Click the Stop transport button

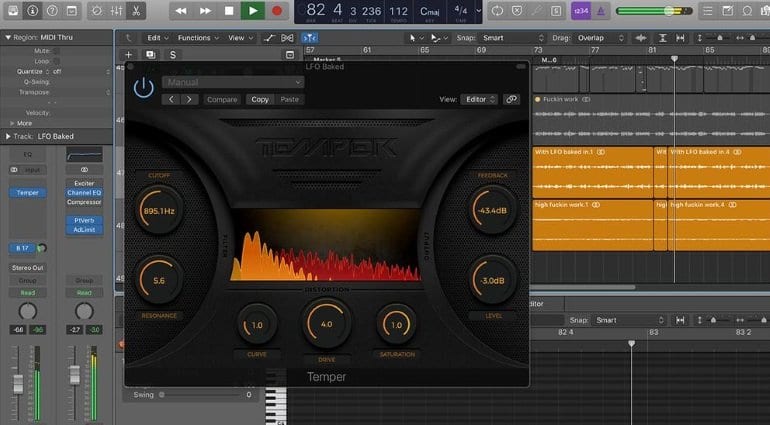pyautogui.click(x=229, y=11)
